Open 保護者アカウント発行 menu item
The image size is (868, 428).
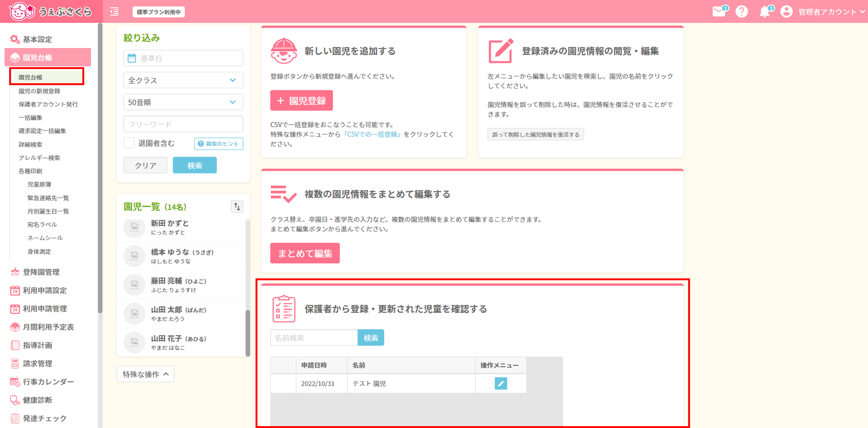tap(48, 104)
